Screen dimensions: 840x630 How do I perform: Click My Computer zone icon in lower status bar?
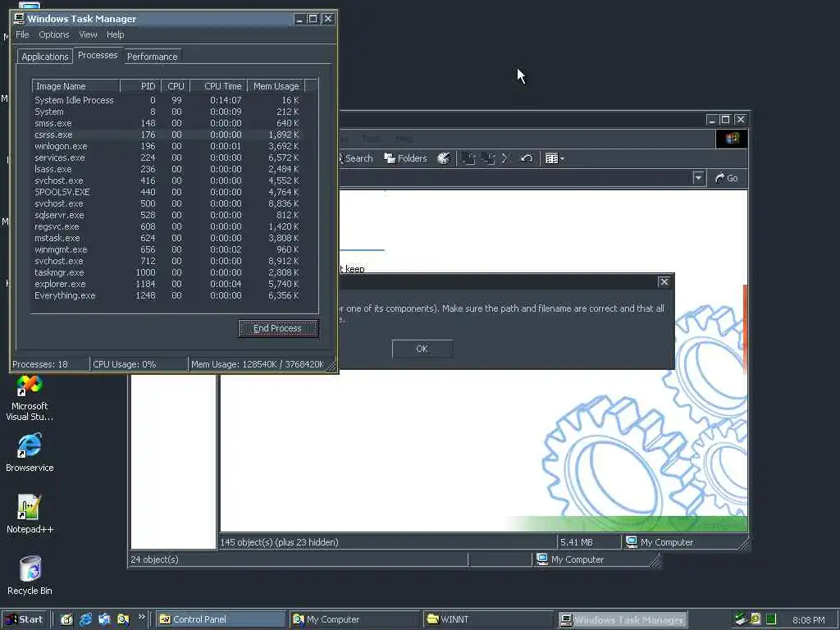[x=542, y=559]
